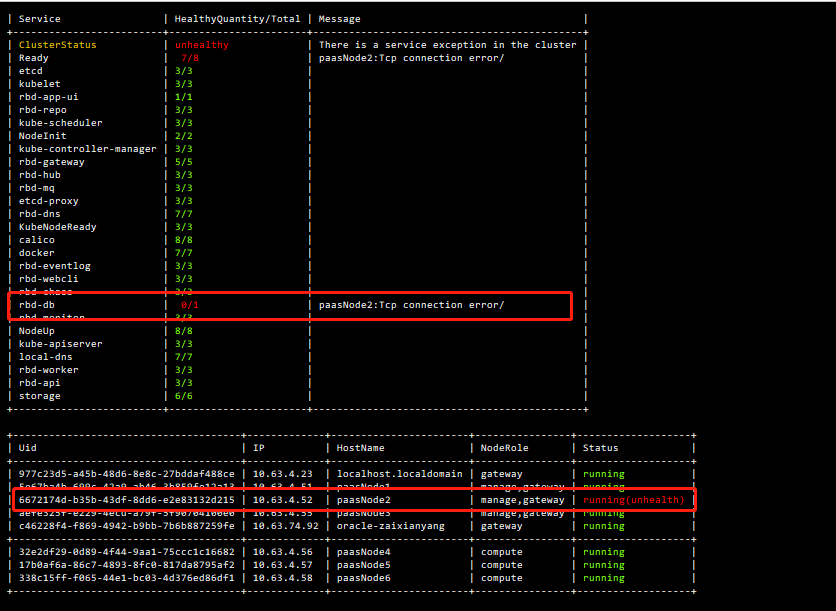Select the kube-controller-manager service name
The width and height of the screenshot is (836, 611).
tap(87, 149)
